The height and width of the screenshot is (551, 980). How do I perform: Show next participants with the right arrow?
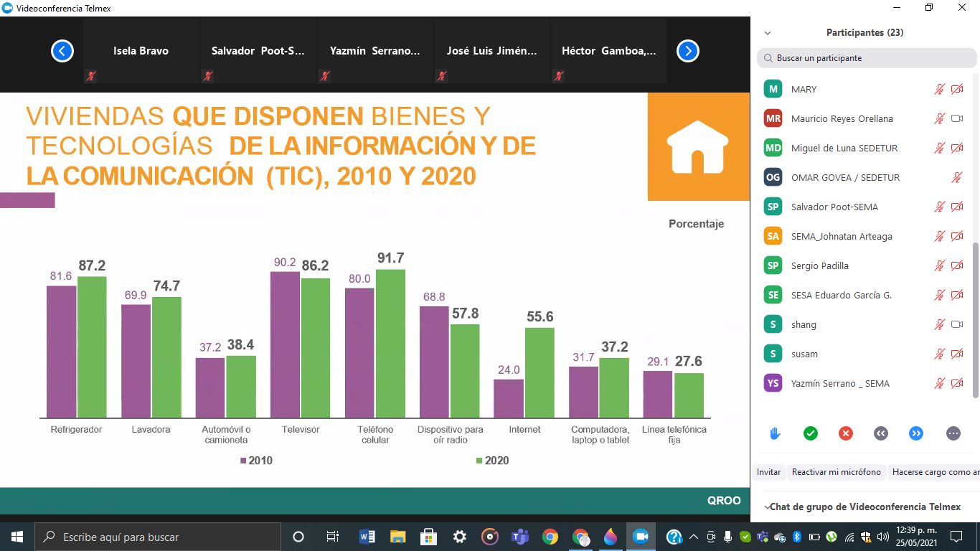pyautogui.click(x=688, y=51)
